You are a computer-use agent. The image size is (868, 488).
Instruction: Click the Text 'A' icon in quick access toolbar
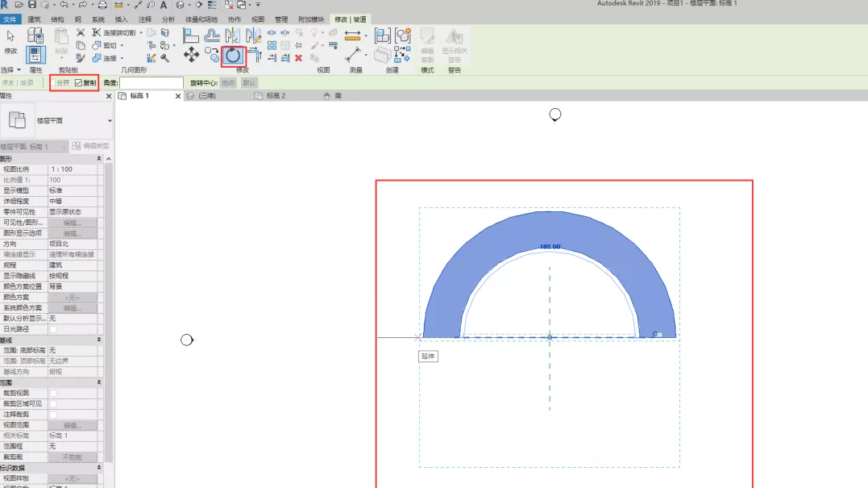click(x=164, y=5)
